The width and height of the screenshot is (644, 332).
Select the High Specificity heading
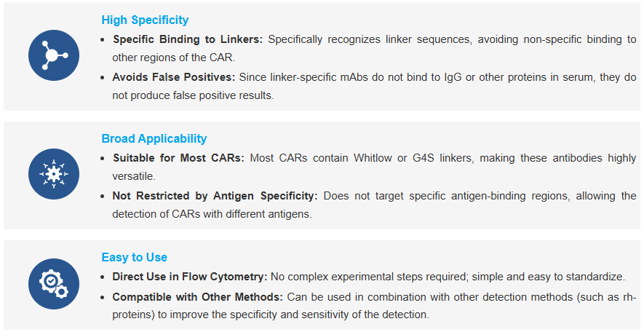[x=145, y=20]
